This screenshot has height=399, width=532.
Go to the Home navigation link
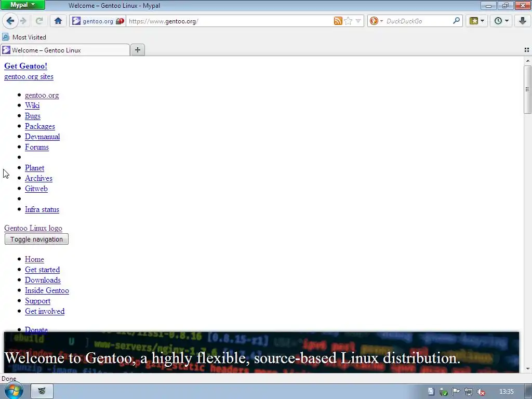tap(34, 260)
